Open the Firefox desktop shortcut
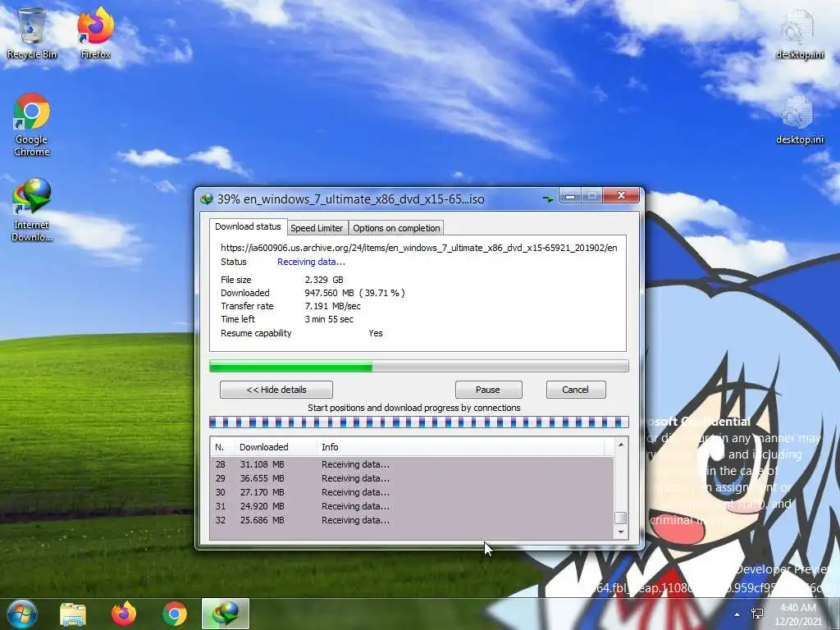This screenshot has width=840, height=630. pos(95,33)
